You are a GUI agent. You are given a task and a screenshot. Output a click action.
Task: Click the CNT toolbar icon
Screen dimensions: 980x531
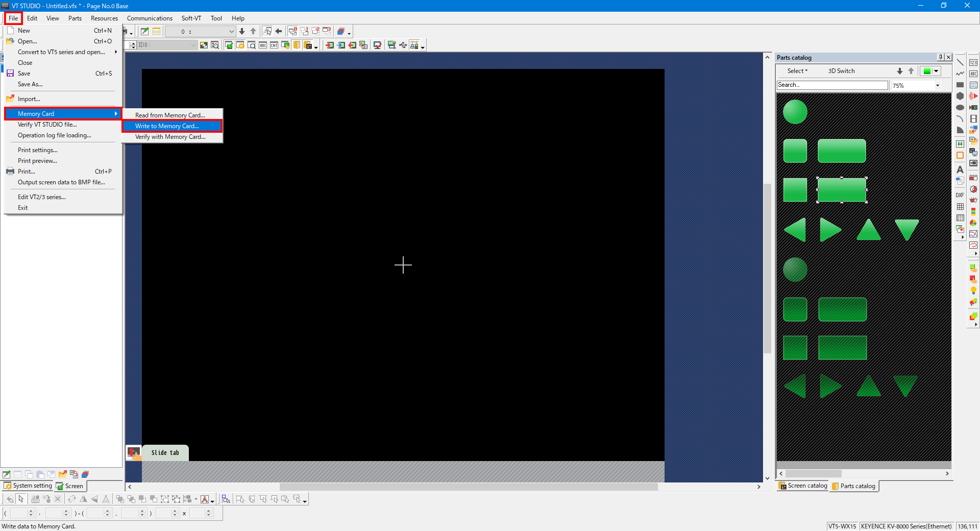[274, 45]
